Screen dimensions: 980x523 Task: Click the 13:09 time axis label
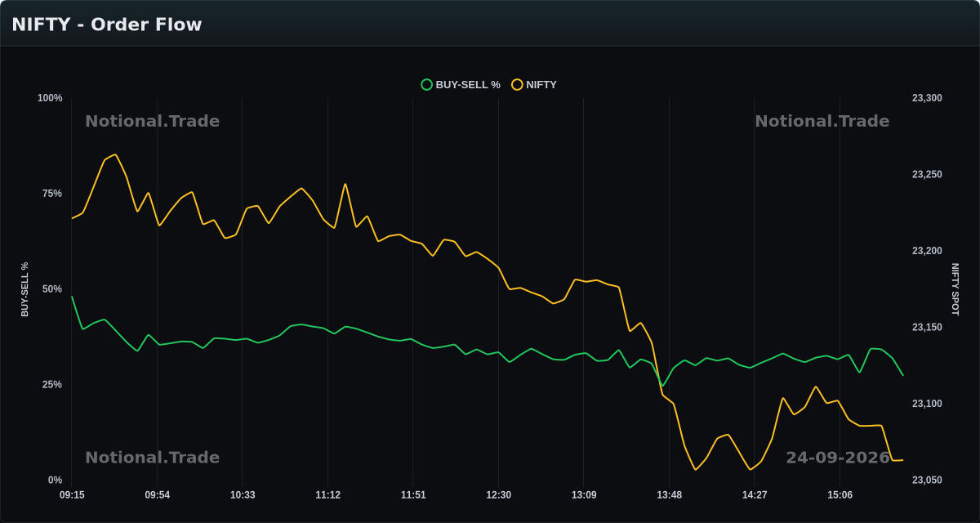[x=584, y=495]
